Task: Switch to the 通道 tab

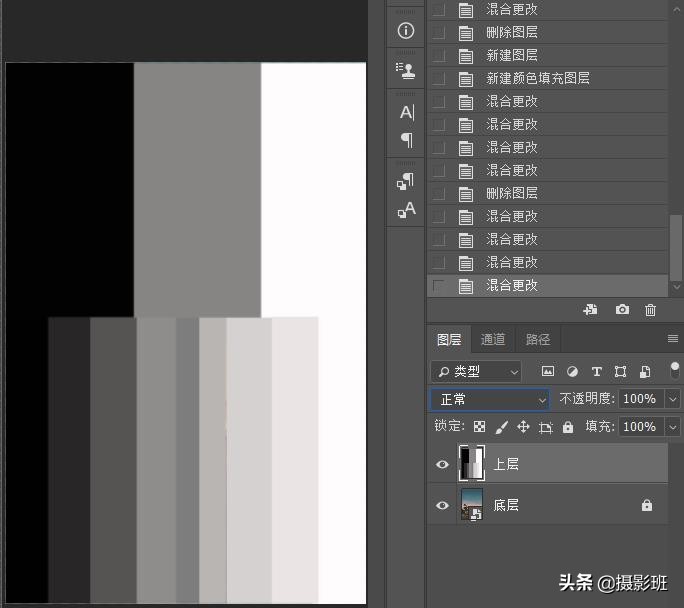Action: (x=493, y=339)
